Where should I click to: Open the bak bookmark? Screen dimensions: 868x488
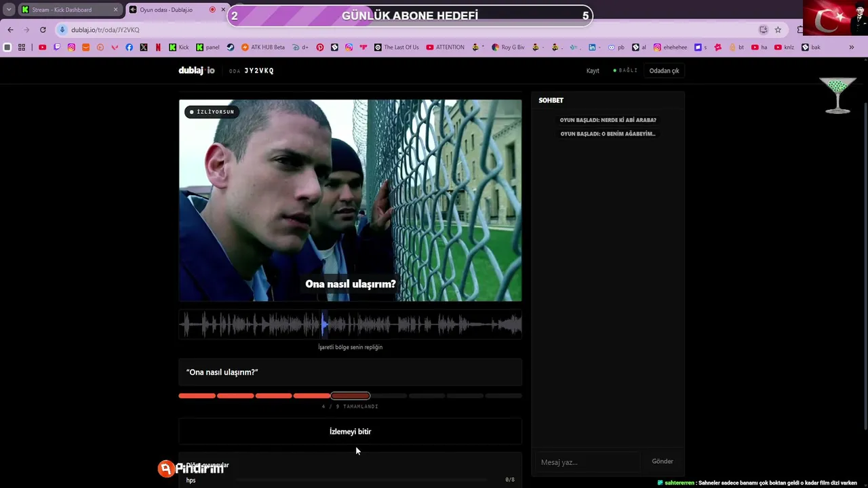coord(811,47)
